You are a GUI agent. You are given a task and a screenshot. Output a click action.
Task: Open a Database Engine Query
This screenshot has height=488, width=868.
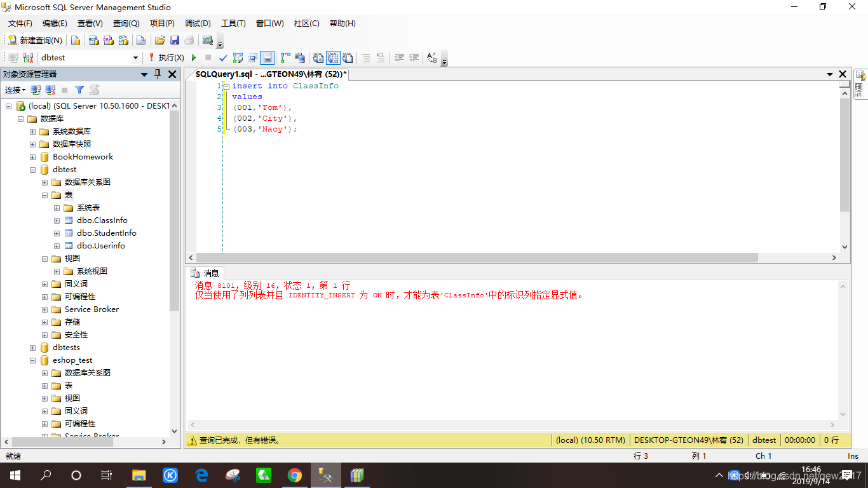(76, 40)
